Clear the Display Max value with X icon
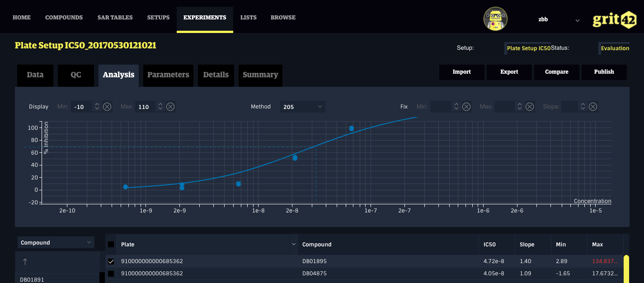The height and width of the screenshot is (283, 644). (170, 107)
